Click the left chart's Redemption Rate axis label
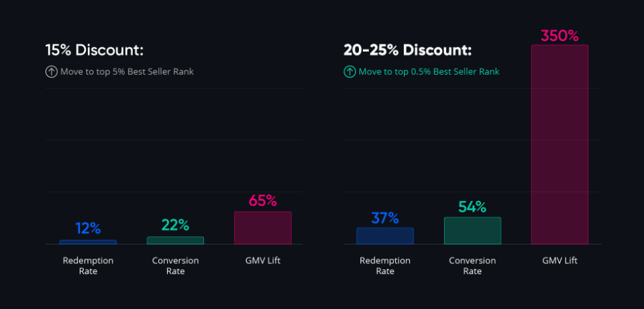 88,266
